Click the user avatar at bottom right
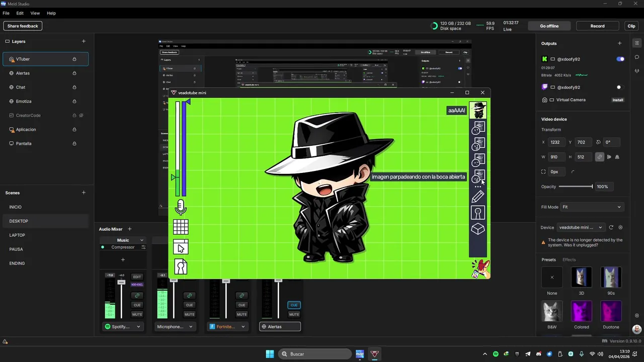Viewport: 644px width, 362px height. [637, 329]
